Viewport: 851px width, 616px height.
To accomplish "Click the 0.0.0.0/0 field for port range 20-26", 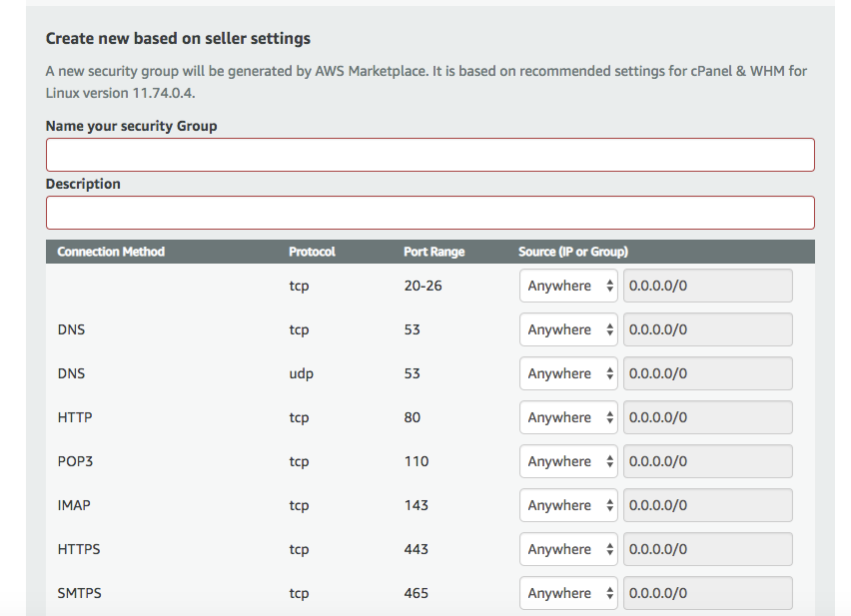I will 707,285.
